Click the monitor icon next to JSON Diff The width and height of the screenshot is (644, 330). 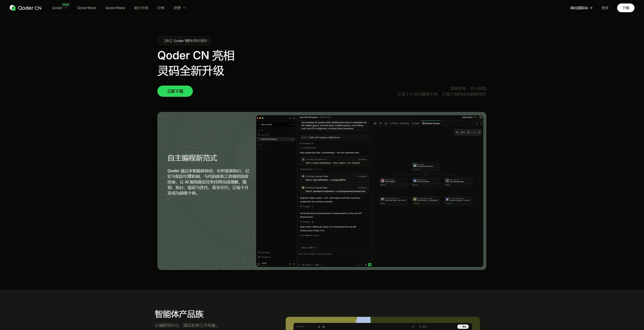coord(329,117)
